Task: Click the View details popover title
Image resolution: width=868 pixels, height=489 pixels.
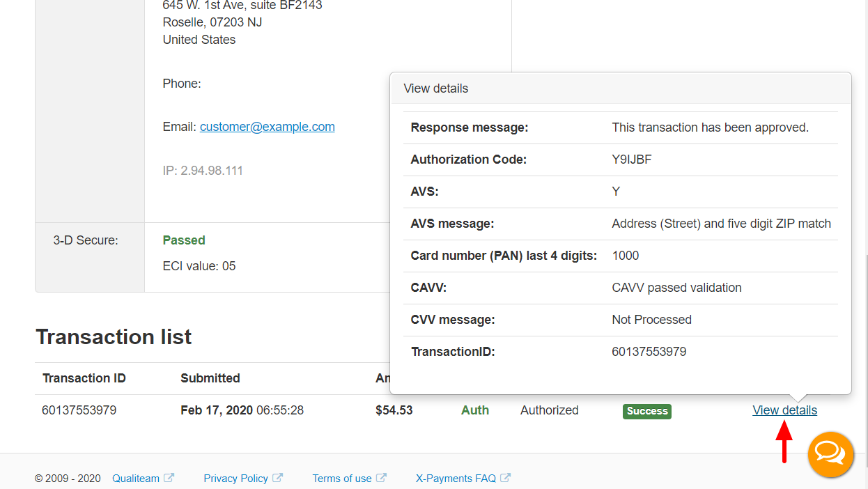Action: point(436,88)
